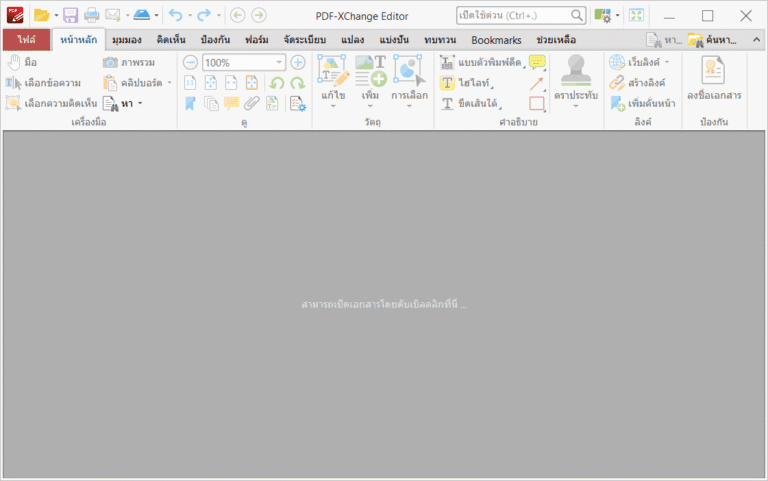Fit visible content icon with orange border
The image size is (768, 481).
(x=252, y=83)
